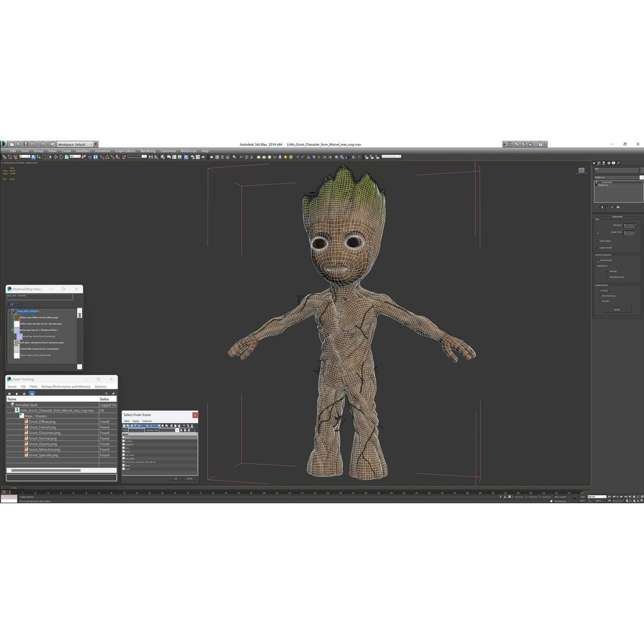
Task: Toggle the Isoline Display checkbox
Action: coord(597,241)
